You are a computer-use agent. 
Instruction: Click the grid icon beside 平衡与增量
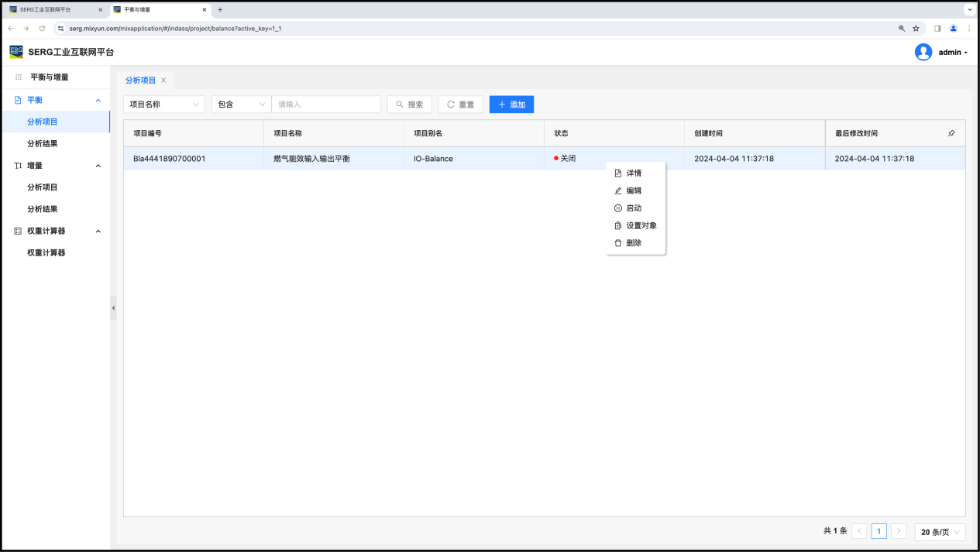tap(19, 77)
